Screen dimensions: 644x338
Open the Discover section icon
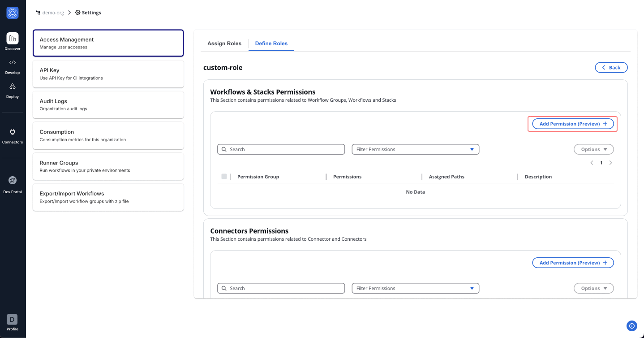[x=13, y=39]
